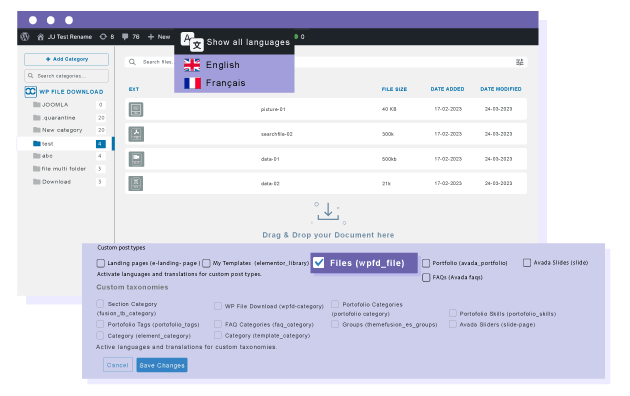The image size is (630, 396).
Task: Enable the Landing pages checkbox
Action: pos(100,263)
